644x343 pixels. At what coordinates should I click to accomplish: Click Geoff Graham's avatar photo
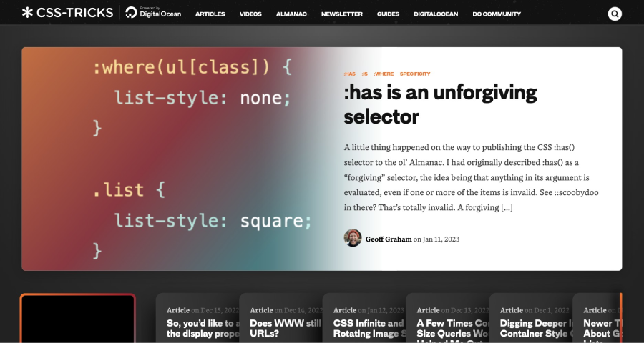click(x=353, y=238)
